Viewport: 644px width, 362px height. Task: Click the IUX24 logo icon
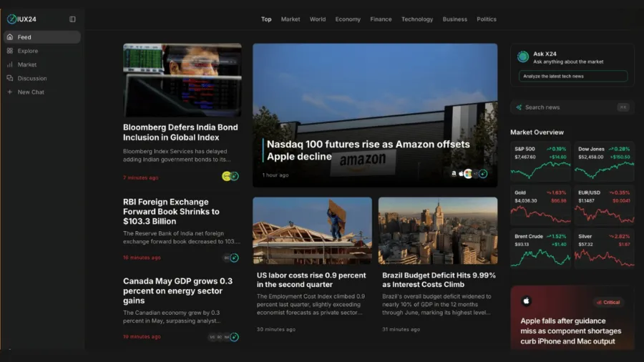pos(12,19)
